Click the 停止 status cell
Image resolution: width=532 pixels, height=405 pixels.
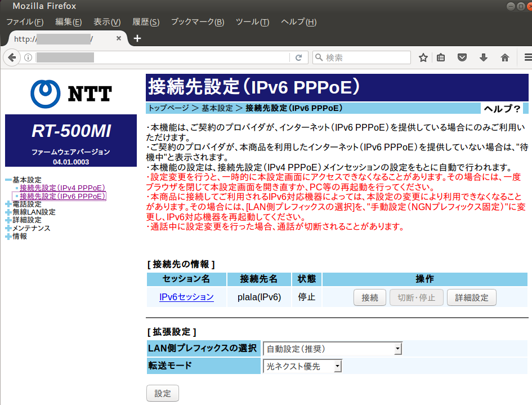pyautogui.click(x=307, y=297)
